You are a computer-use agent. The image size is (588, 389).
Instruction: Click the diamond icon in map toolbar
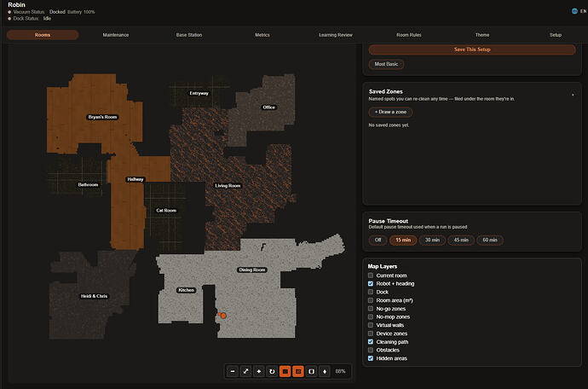pos(325,371)
